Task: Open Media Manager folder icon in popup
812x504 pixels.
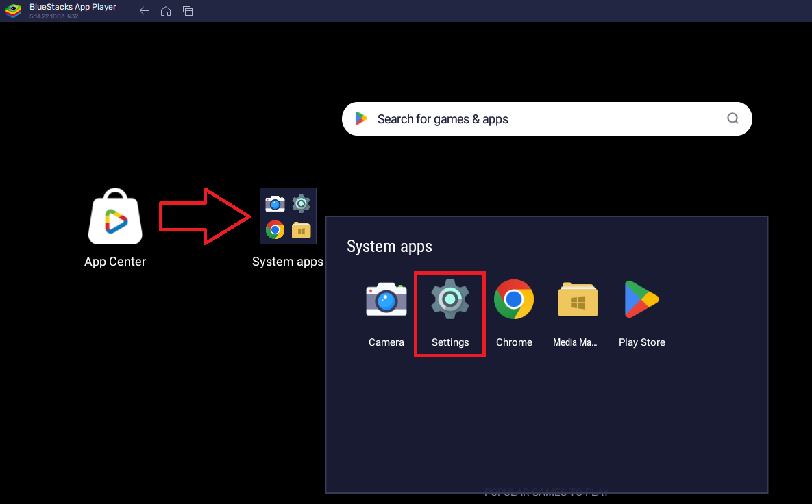Action: [578, 299]
